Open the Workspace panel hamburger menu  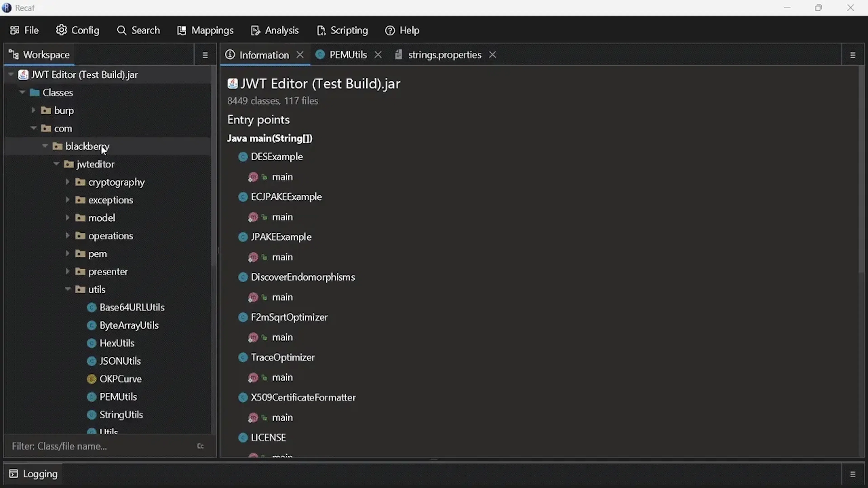point(205,55)
